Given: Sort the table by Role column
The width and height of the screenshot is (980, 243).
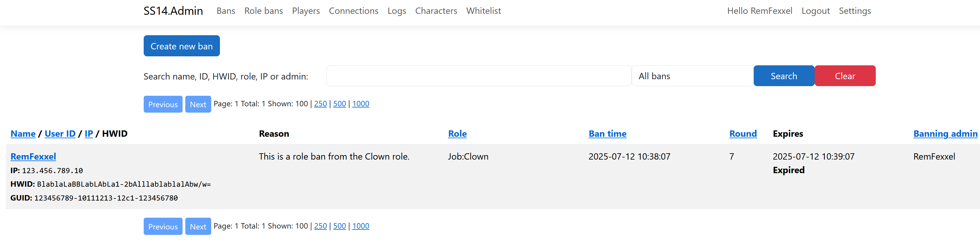Looking at the screenshot, I should [457, 133].
